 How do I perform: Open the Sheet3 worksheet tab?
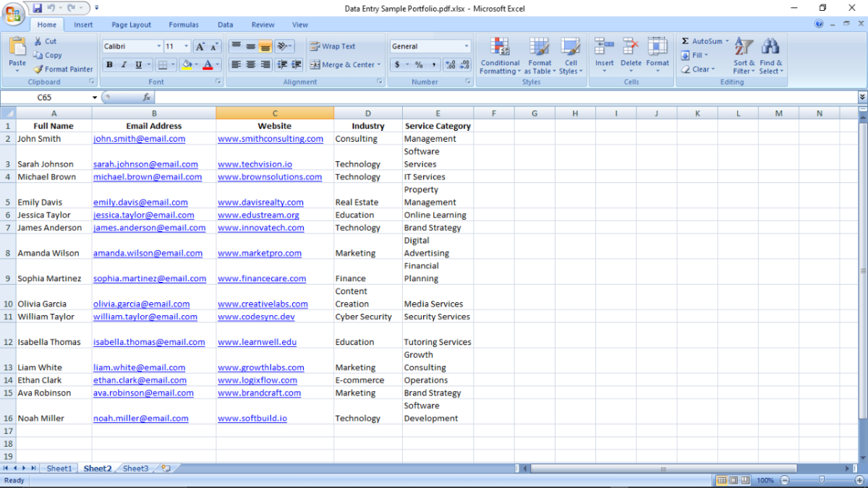point(135,468)
